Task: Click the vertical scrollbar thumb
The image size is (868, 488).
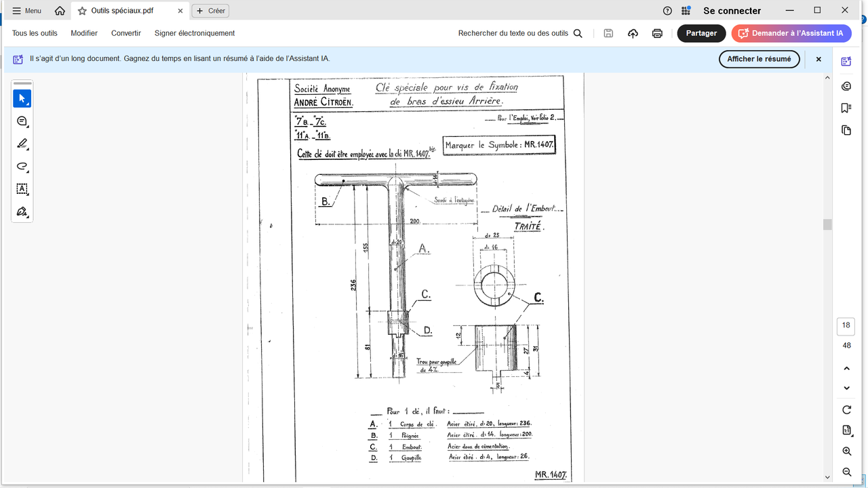Action: tap(827, 224)
